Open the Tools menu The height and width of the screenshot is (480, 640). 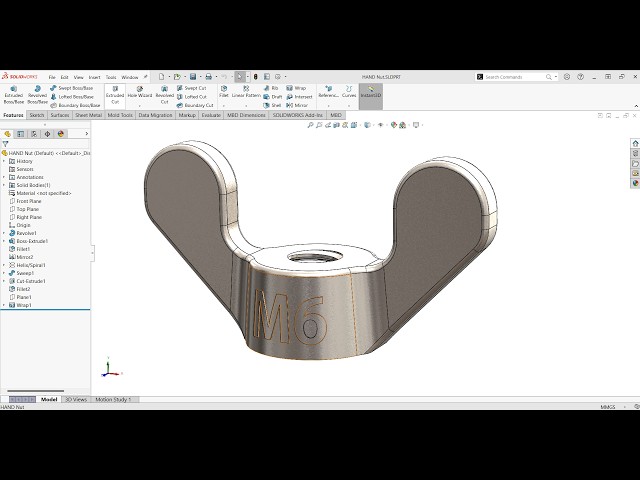111,77
